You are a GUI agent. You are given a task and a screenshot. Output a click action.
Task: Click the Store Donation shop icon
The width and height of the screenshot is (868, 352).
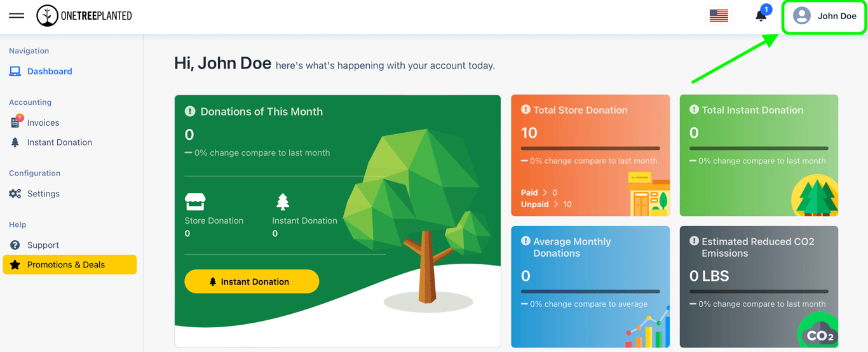pos(195,202)
